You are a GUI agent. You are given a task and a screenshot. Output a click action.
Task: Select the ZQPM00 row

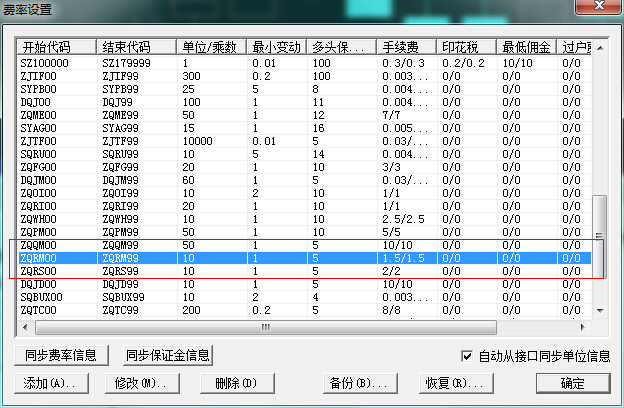tap(305, 232)
